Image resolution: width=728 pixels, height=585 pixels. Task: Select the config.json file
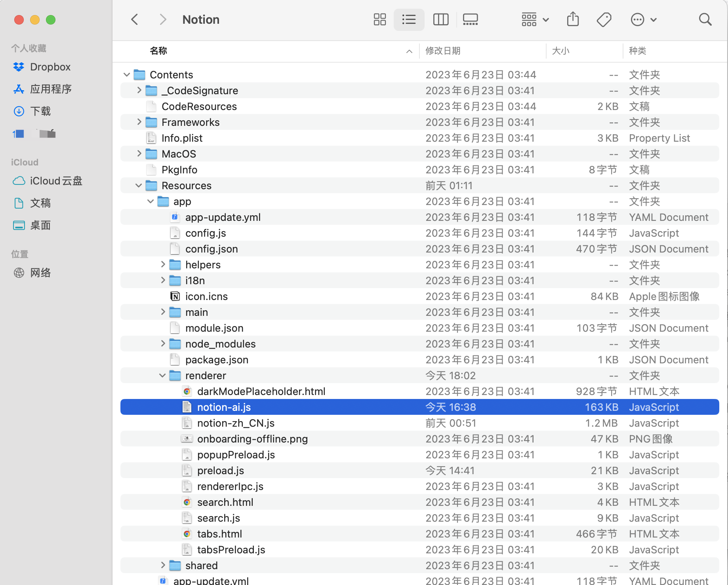click(x=212, y=249)
